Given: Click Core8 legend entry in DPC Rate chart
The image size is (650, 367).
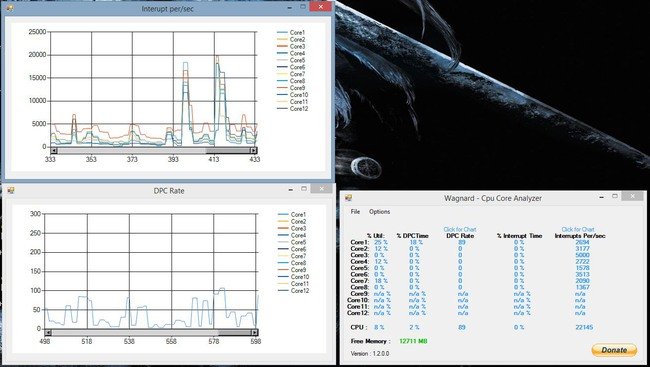Looking at the screenshot, I should tap(292, 263).
